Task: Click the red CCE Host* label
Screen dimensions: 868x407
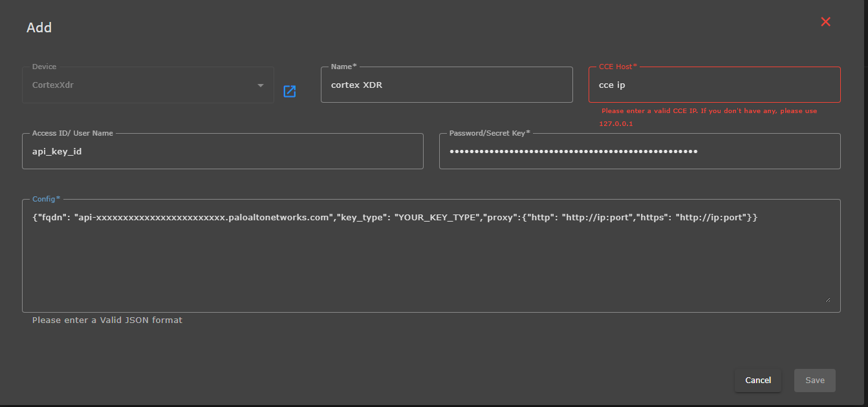Action: click(618, 67)
